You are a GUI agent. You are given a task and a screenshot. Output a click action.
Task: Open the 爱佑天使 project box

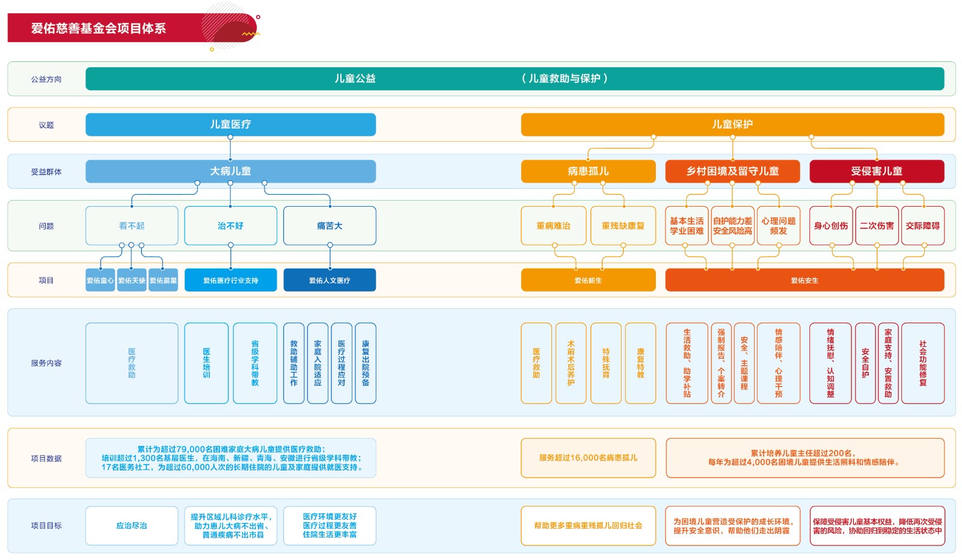pos(132,280)
